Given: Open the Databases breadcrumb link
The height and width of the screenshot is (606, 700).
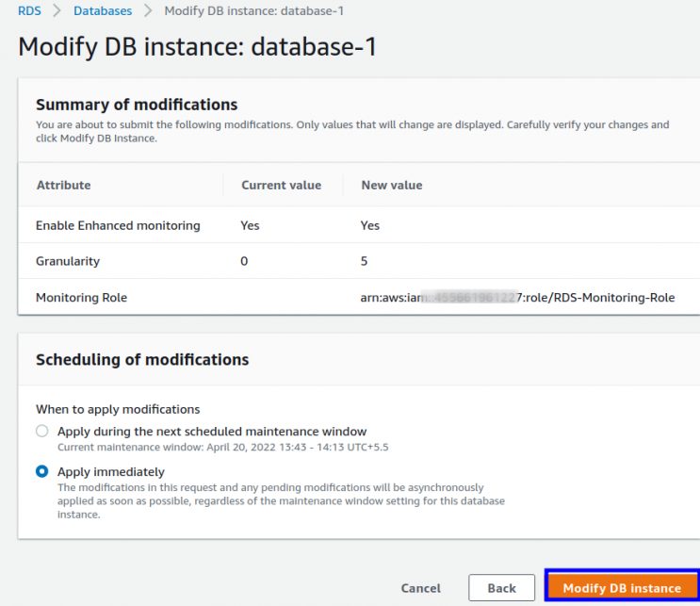Looking at the screenshot, I should pos(103,11).
